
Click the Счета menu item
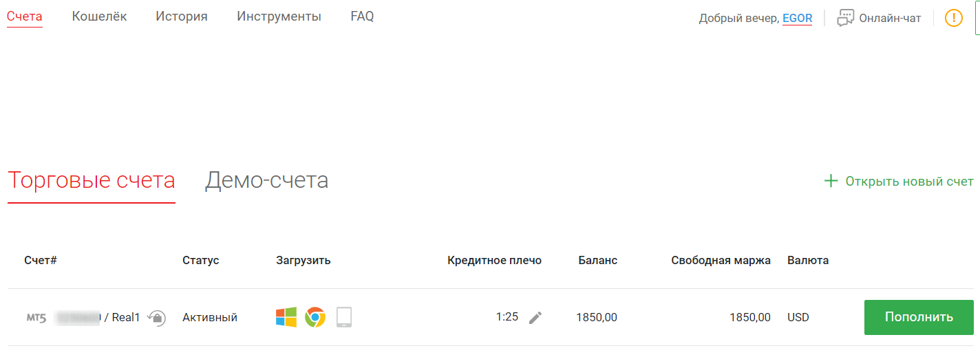pyautogui.click(x=25, y=17)
